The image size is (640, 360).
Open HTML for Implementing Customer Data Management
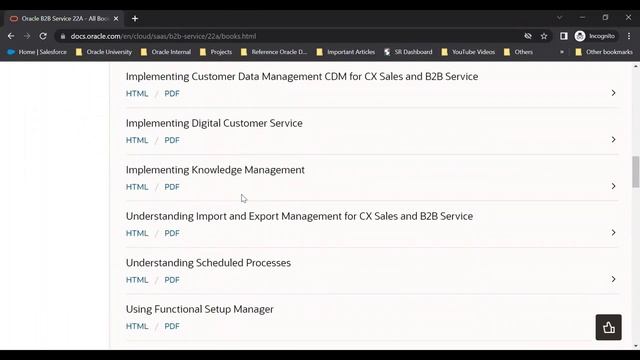click(137, 93)
